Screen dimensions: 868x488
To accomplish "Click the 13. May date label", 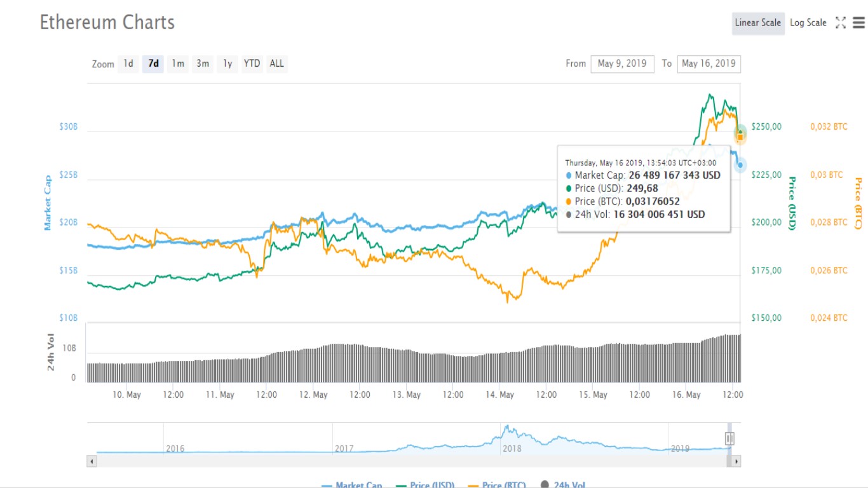I will click(407, 395).
